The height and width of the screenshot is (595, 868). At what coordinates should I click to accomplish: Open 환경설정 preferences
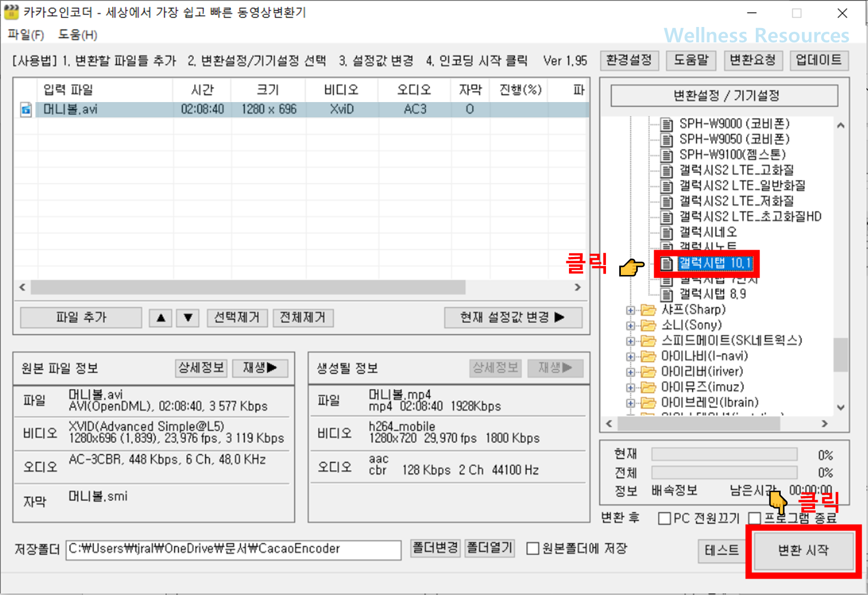tap(629, 60)
